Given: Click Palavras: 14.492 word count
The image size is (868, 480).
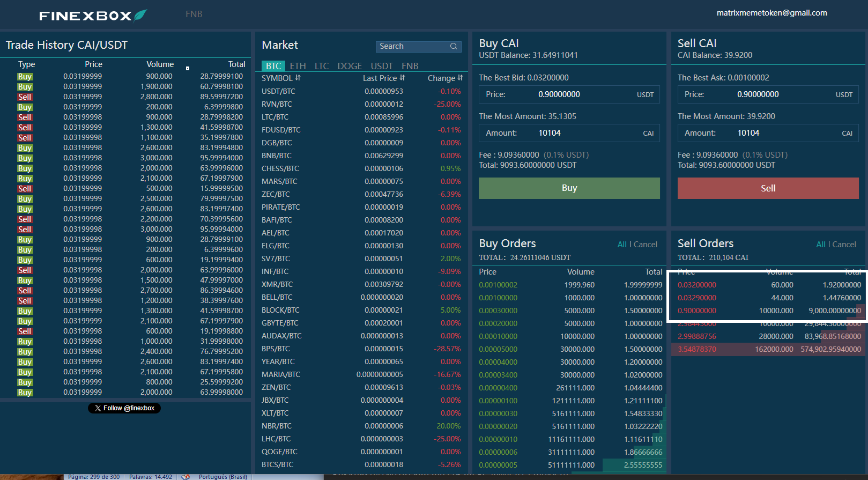Looking at the screenshot, I should coord(151,477).
